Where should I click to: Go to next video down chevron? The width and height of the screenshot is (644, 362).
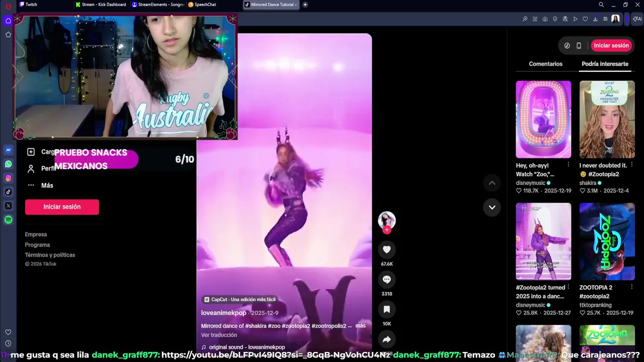point(492,207)
